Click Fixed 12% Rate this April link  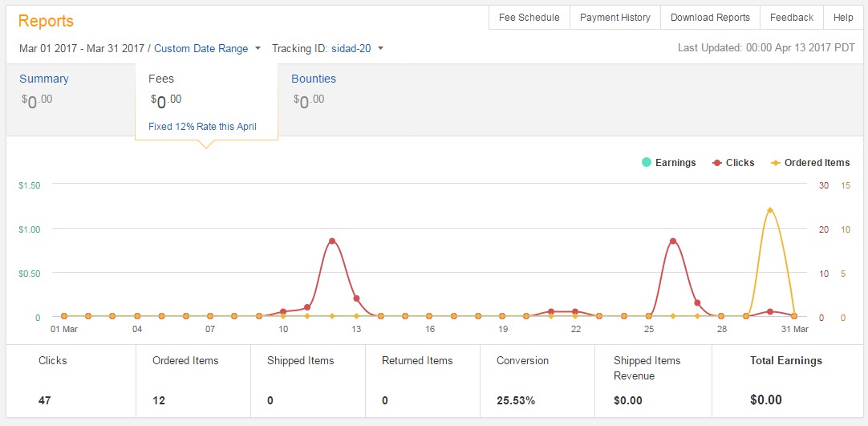[x=202, y=127]
